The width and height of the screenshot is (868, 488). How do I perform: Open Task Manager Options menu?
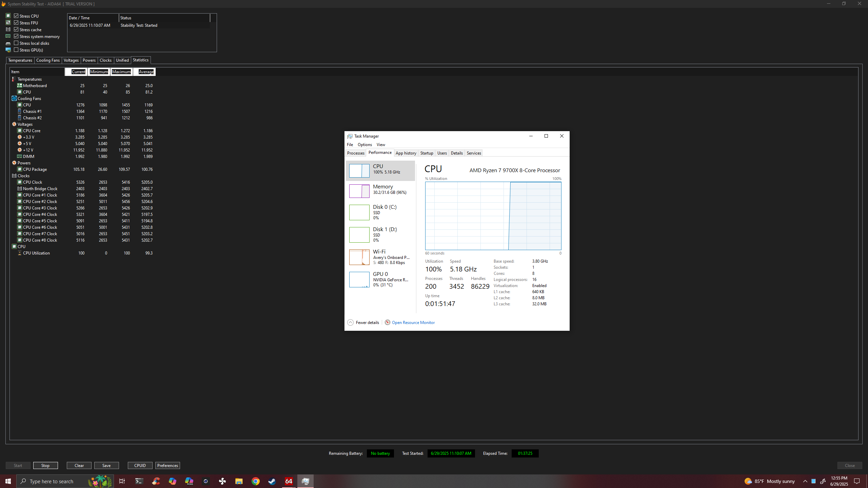click(x=365, y=145)
